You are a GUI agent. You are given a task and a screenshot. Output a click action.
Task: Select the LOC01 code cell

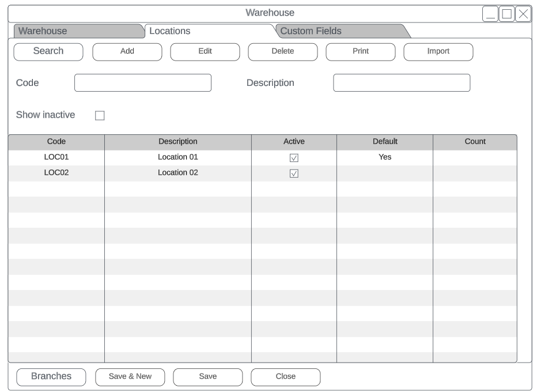(56, 157)
